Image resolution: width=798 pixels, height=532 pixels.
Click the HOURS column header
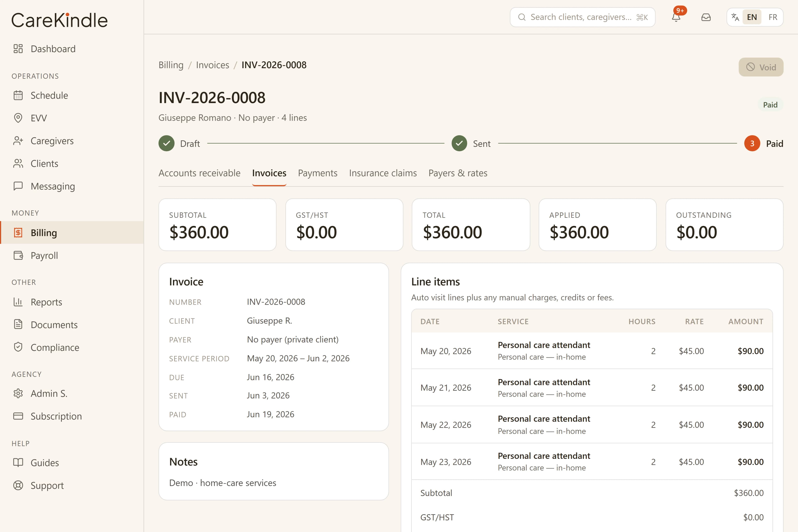(642, 321)
